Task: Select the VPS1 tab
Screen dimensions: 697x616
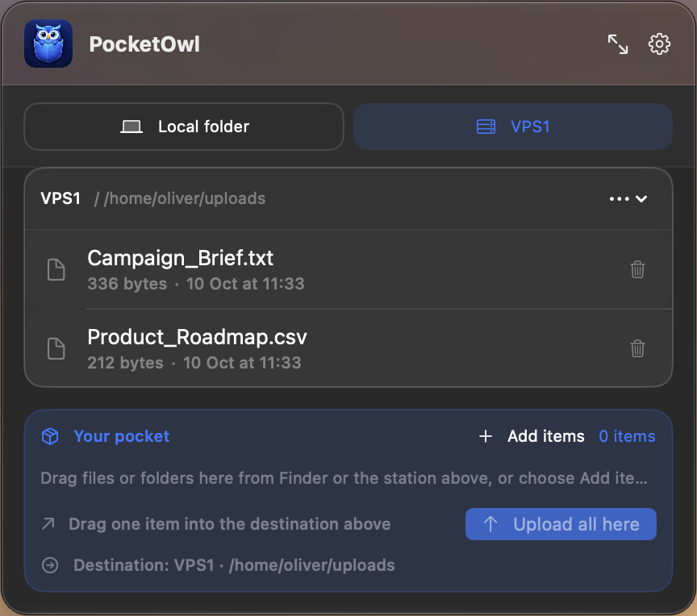Action: [513, 127]
